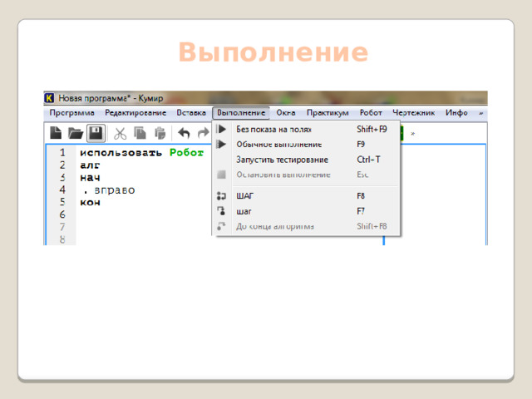Click icon beside До конца алгоритма

[221, 226]
